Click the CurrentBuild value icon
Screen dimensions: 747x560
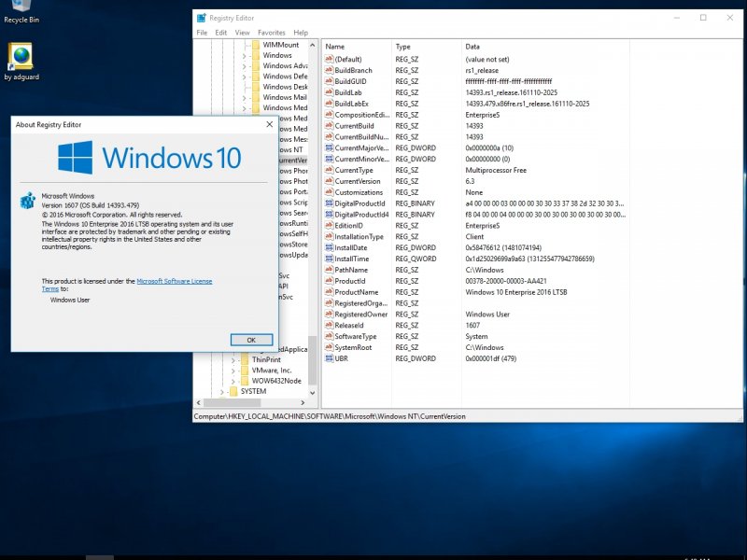point(329,126)
